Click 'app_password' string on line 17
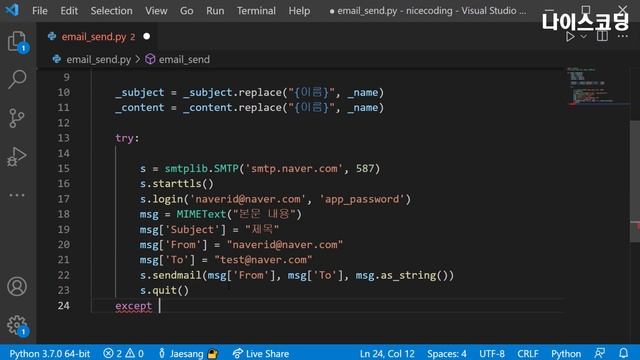 click(362, 199)
